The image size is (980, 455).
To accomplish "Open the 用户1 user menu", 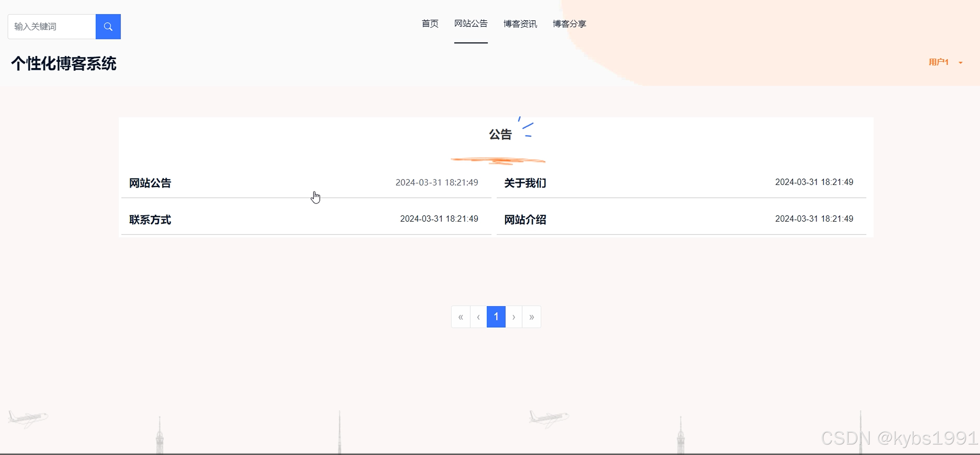I will 938,62.
